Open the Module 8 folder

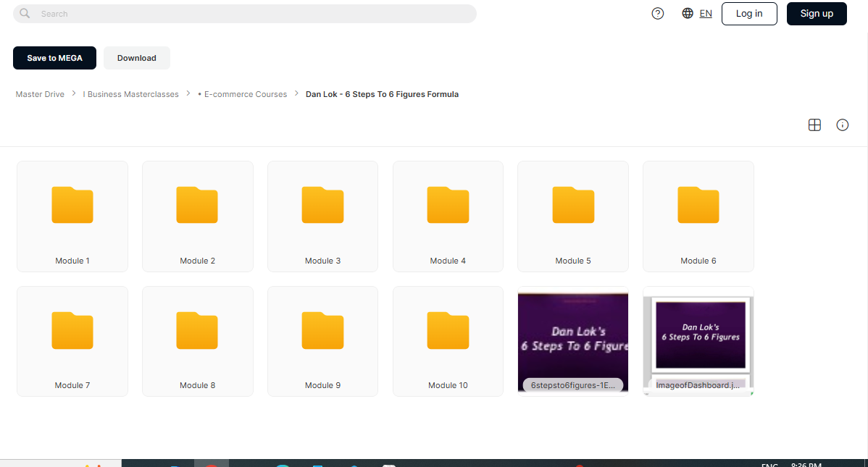[x=198, y=342]
